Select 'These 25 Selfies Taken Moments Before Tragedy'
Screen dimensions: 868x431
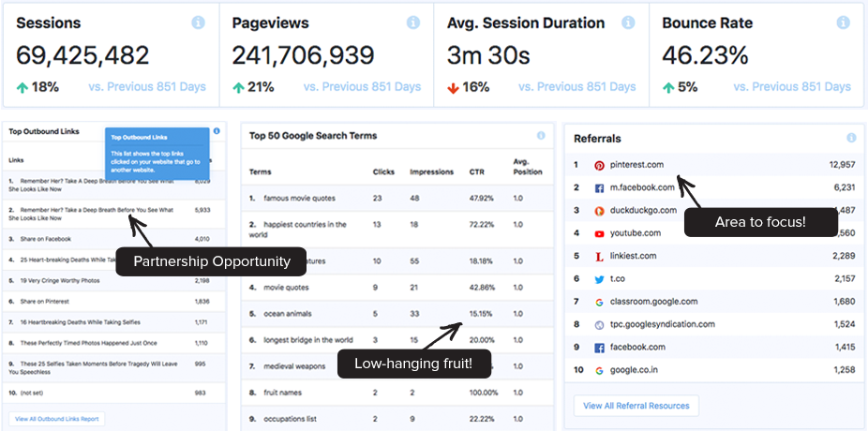point(93,368)
